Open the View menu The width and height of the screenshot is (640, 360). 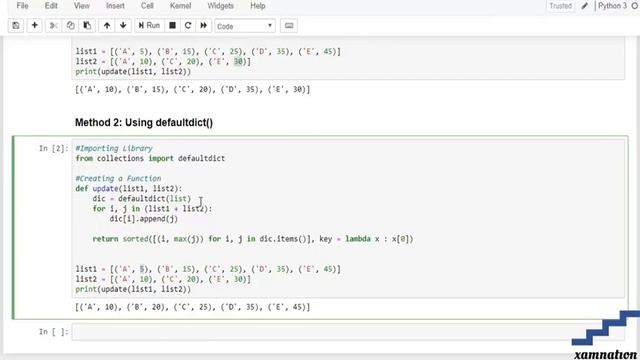click(82, 6)
